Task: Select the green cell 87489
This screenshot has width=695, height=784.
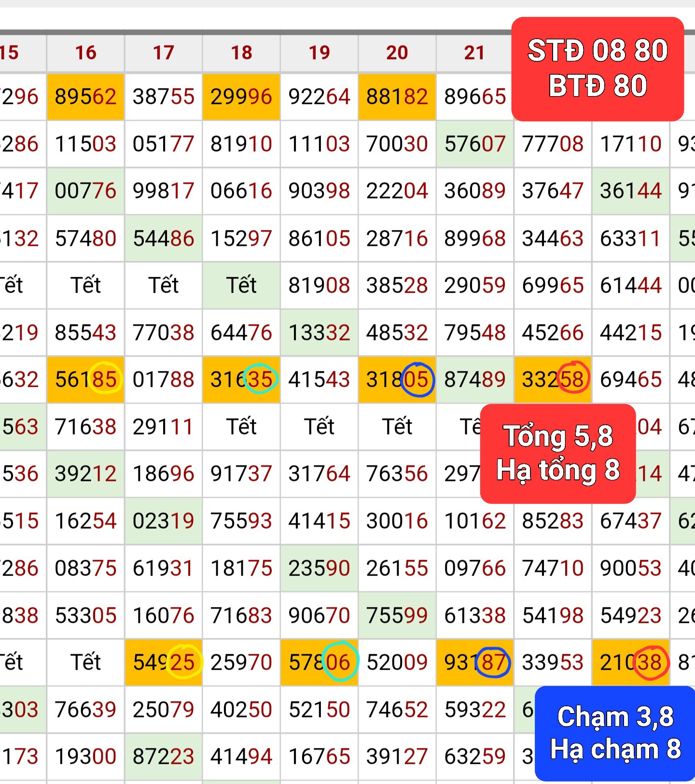Action: tap(475, 379)
